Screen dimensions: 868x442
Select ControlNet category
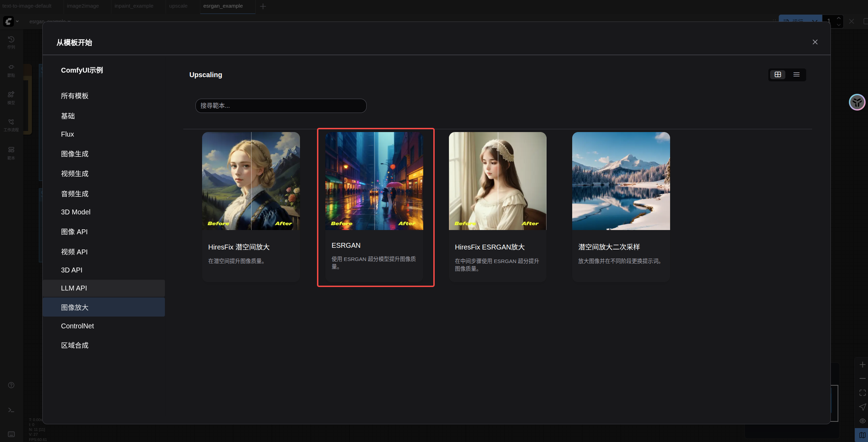(x=103, y=326)
